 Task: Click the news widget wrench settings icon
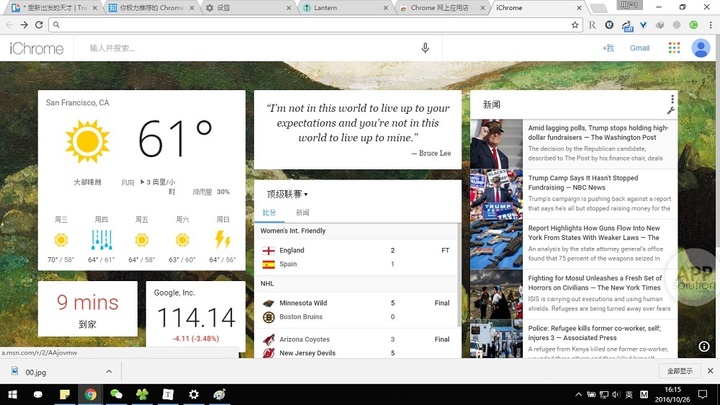point(671,111)
